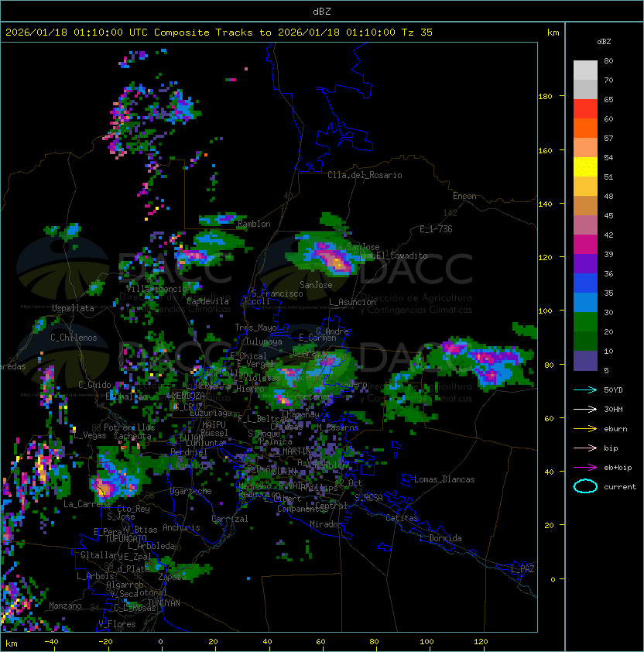Pick the red 60-65 dBZ legend band
This screenshot has width=644, height=652.
coord(585,109)
